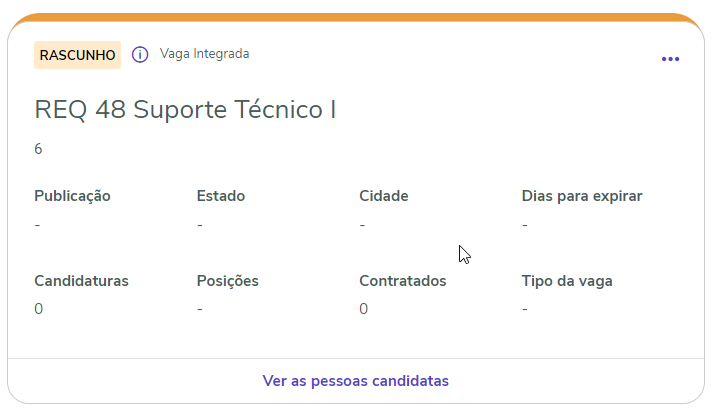Open the REQ 48 Suporte Técnico I title
The image size is (715, 413).
click(185, 110)
